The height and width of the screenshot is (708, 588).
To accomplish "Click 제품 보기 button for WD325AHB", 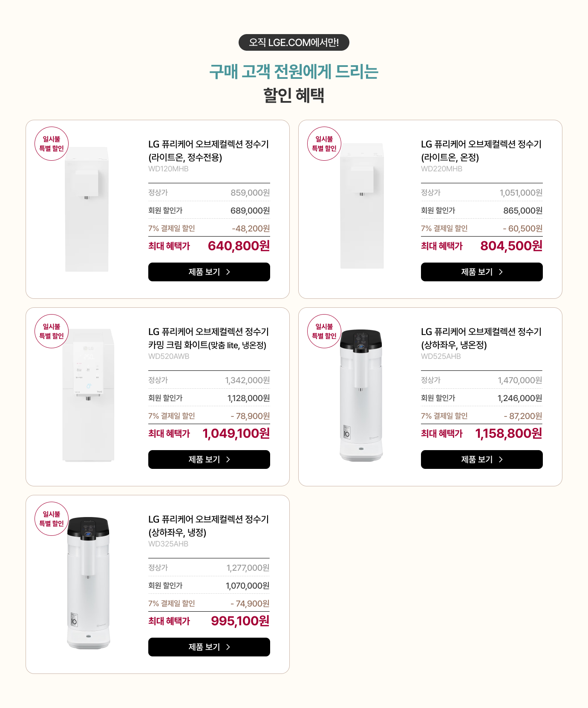I will (x=209, y=647).
